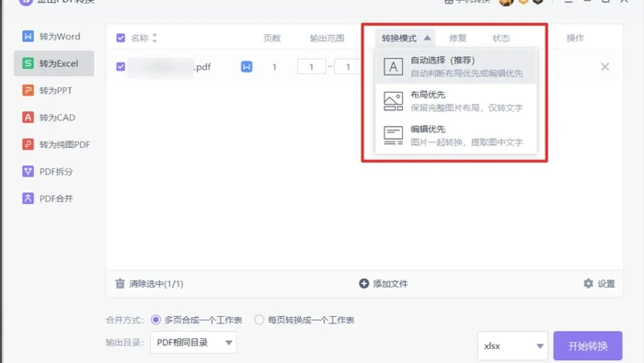Select the 多页合成一个工作表 radio button

[155, 320]
